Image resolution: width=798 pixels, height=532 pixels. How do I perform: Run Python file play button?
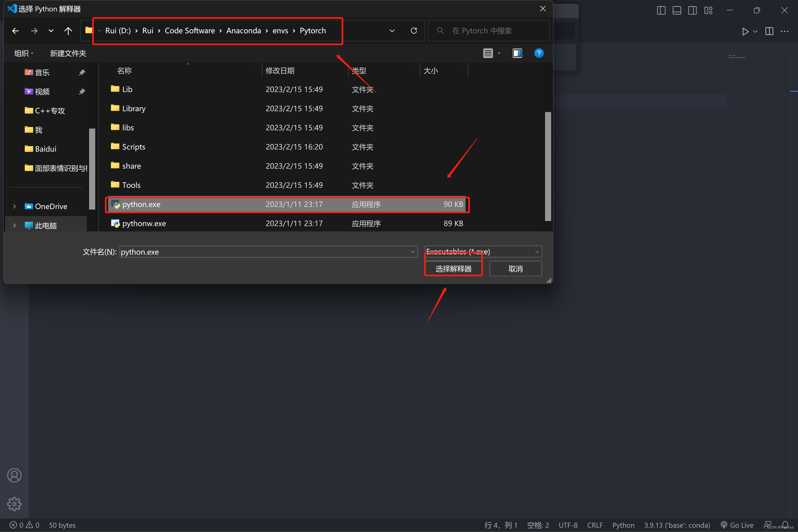[x=745, y=32]
